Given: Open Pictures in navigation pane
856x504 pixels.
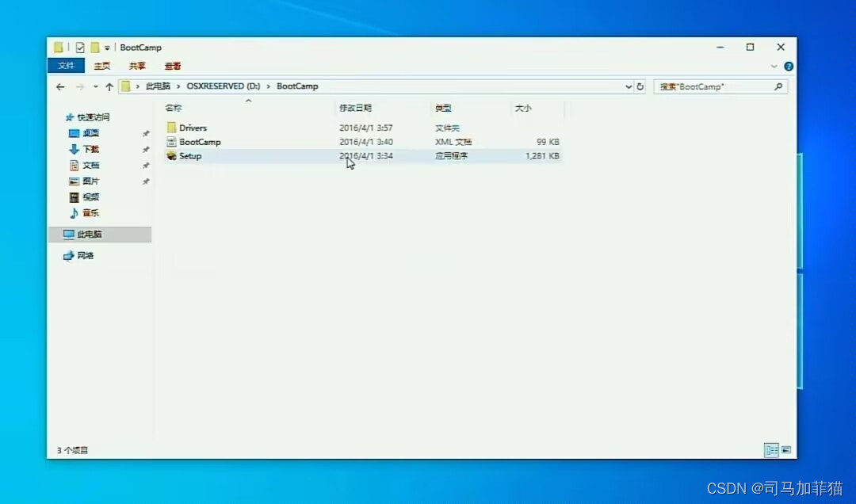Looking at the screenshot, I should (x=90, y=181).
